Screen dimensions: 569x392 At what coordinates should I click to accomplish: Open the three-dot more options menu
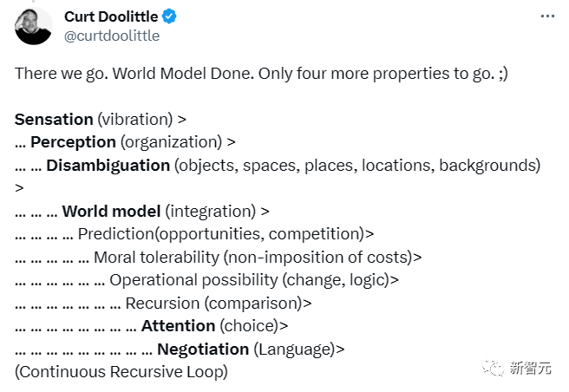pyautogui.click(x=547, y=16)
